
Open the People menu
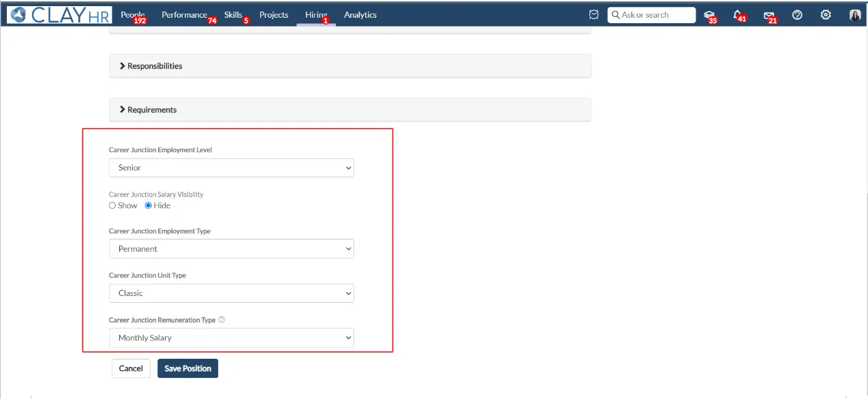133,15
